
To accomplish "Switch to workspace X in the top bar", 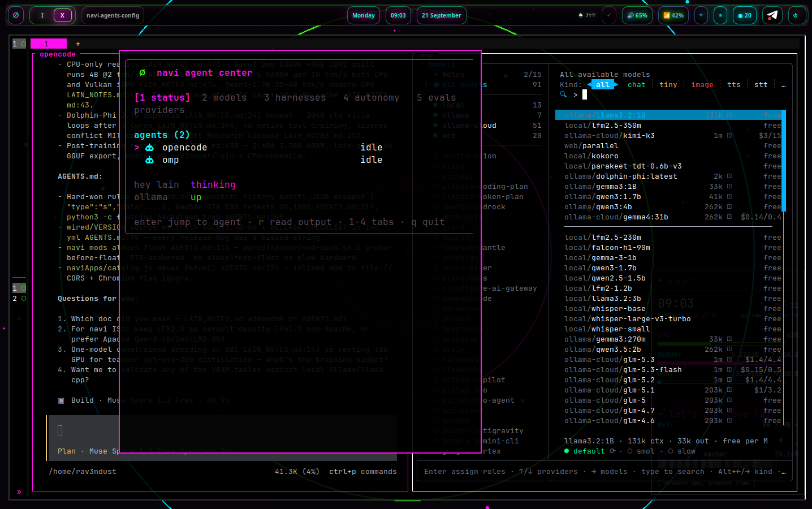I will [62, 15].
